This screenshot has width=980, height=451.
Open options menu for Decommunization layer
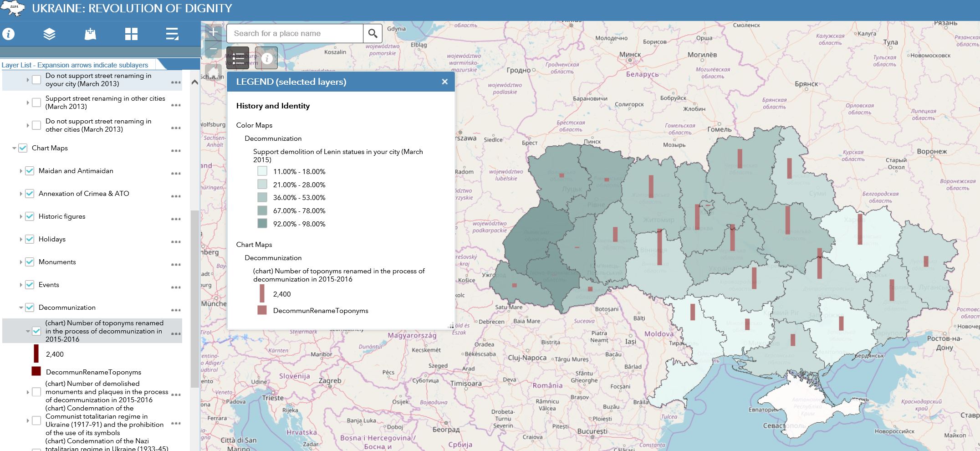tap(176, 310)
